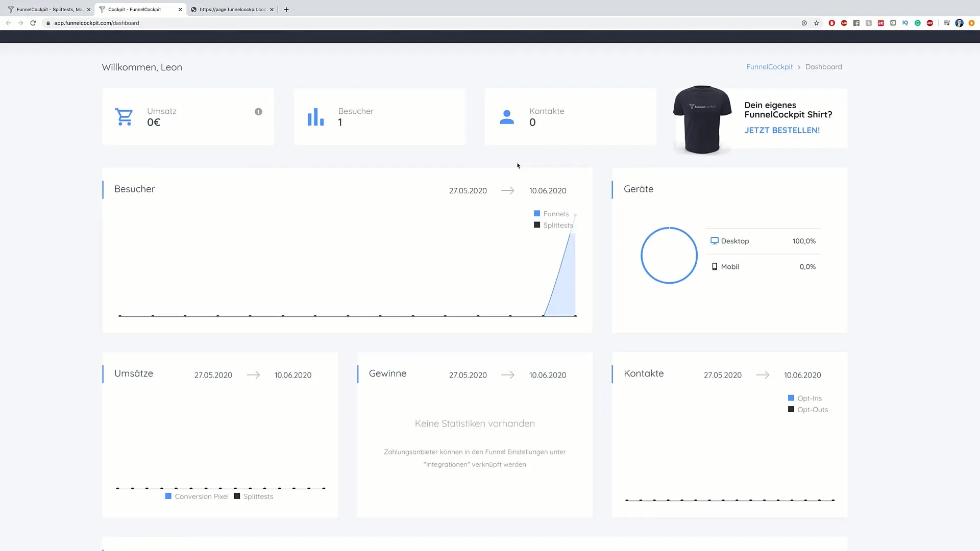Screen dimensions: 980x551
Task: Open Besucher end date 10.06.2020
Action: pos(548,191)
